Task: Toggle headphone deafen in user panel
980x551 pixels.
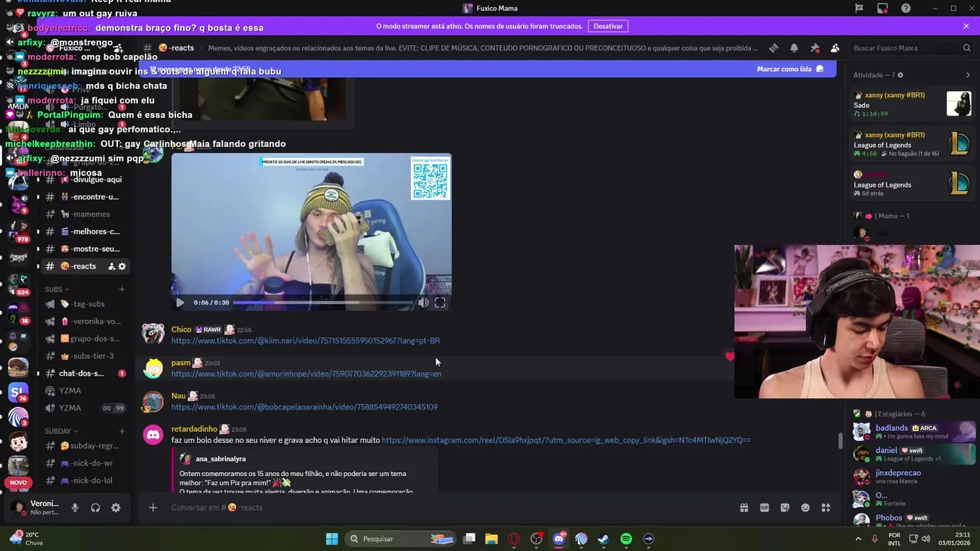Action: pos(95,507)
